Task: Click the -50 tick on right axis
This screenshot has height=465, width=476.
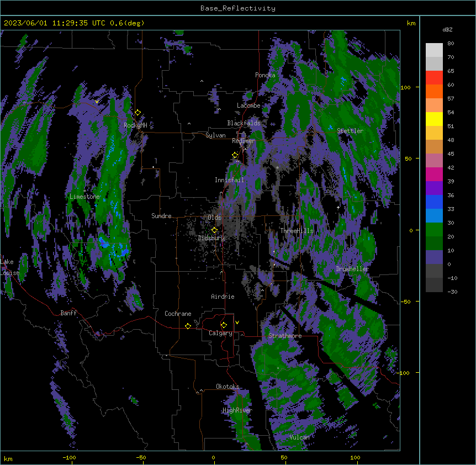Action: tap(405, 302)
